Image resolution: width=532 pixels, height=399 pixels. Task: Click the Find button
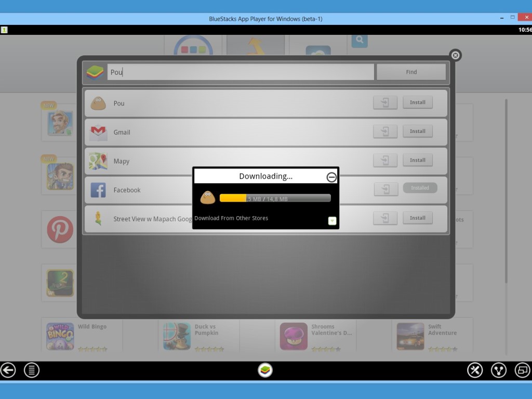coord(411,72)
